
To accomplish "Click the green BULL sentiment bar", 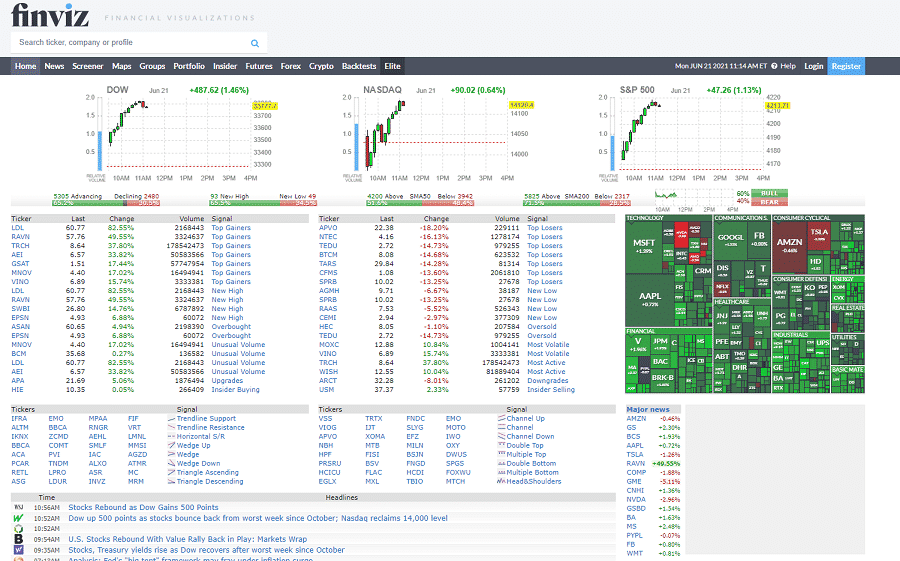I will point(768,193).
